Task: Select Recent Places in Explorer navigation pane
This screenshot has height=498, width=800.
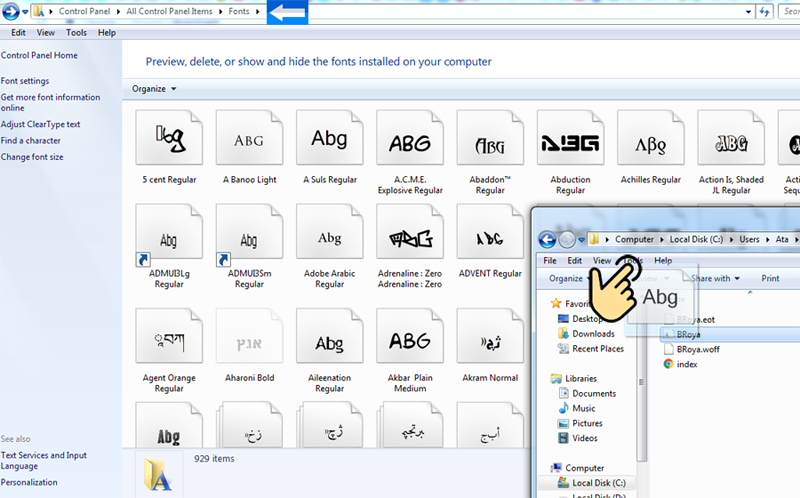Action: (x=591, y=348)
